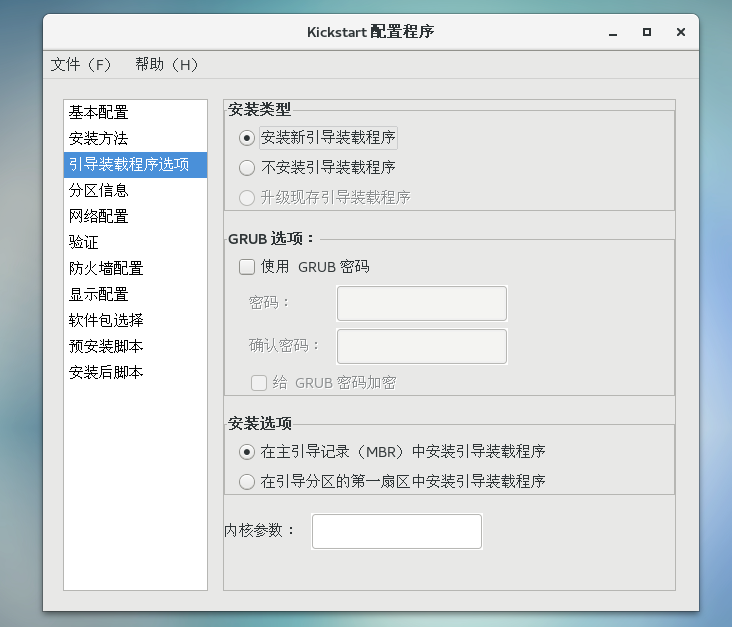The image size is (732, 627).
Task: Open the 帮助 (H) menu
Action: pos(166,64)
